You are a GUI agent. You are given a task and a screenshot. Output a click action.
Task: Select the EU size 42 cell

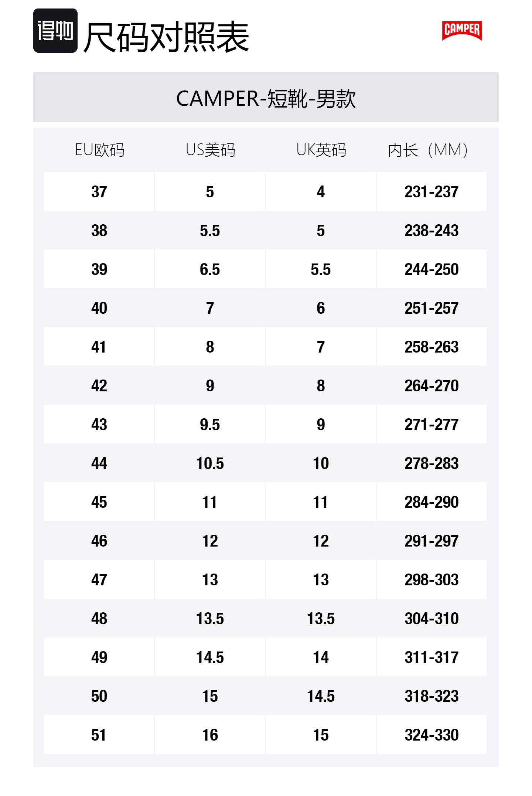(99, 386)
